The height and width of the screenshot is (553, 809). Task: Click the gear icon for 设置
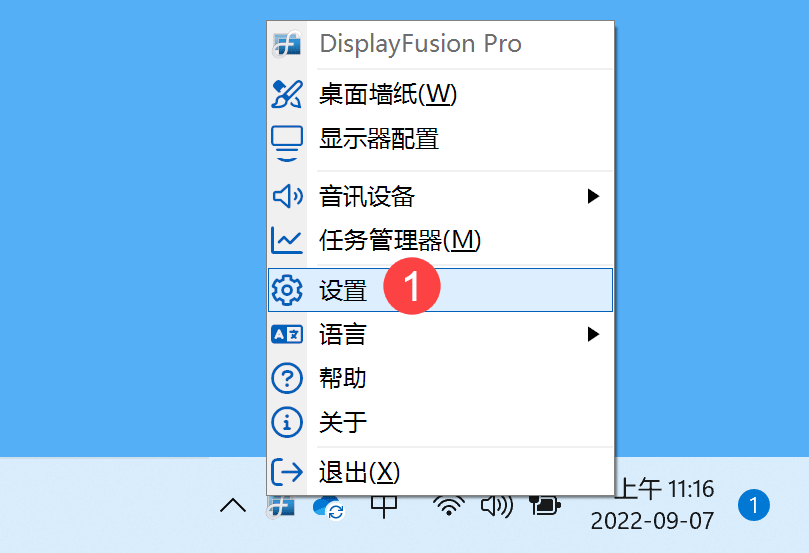(x=287, y=290)
